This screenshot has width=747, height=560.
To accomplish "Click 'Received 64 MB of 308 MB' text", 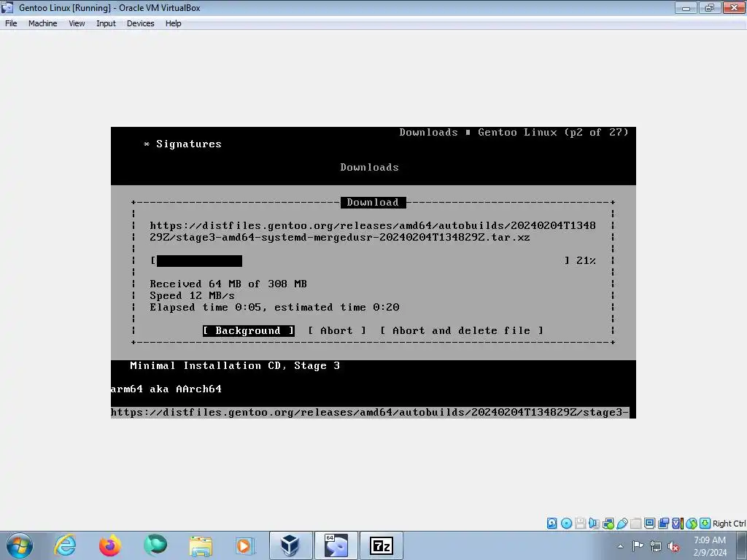I will (228, 284).
